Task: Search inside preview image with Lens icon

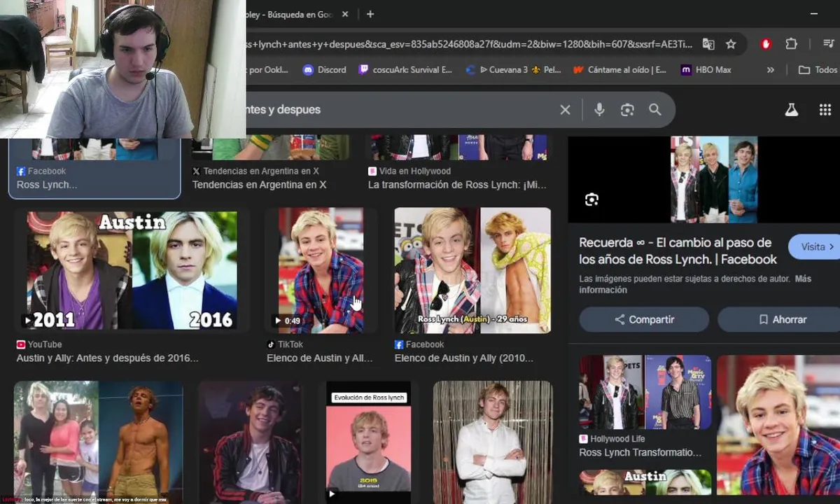Action: pyautogui.click(x=591, y=199)
